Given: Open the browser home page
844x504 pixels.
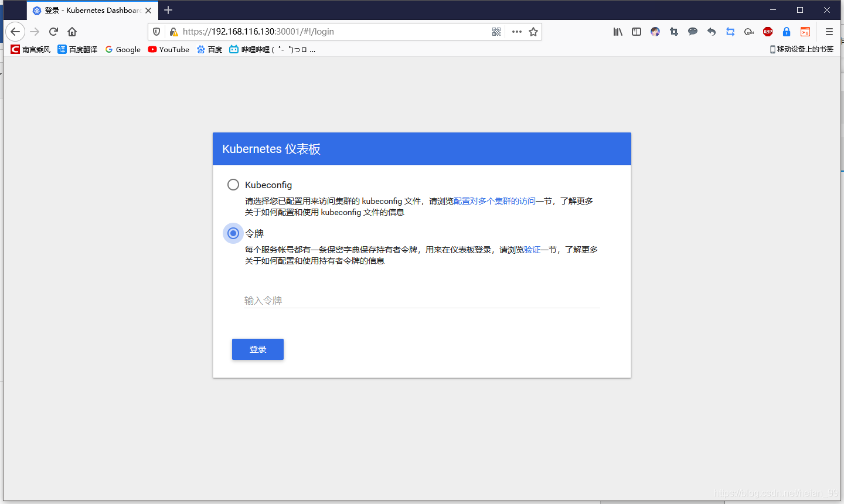Looking at the screenshot, I should pos(72,32).
